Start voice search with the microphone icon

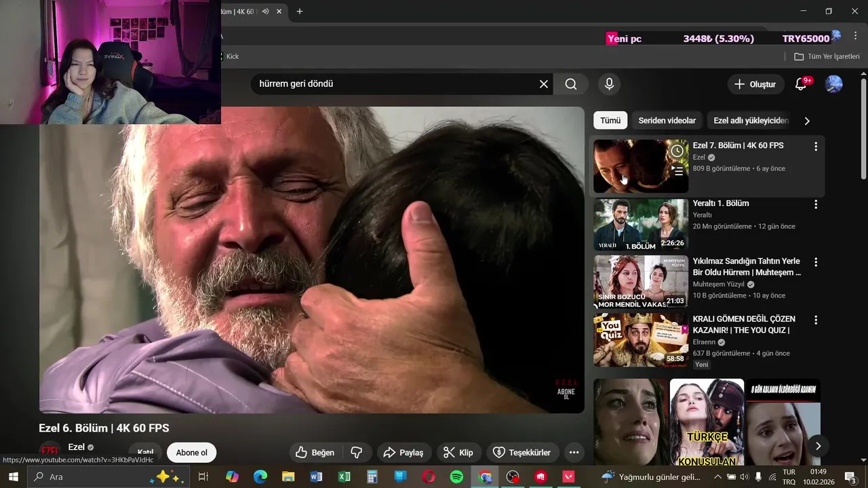point(609,84)
